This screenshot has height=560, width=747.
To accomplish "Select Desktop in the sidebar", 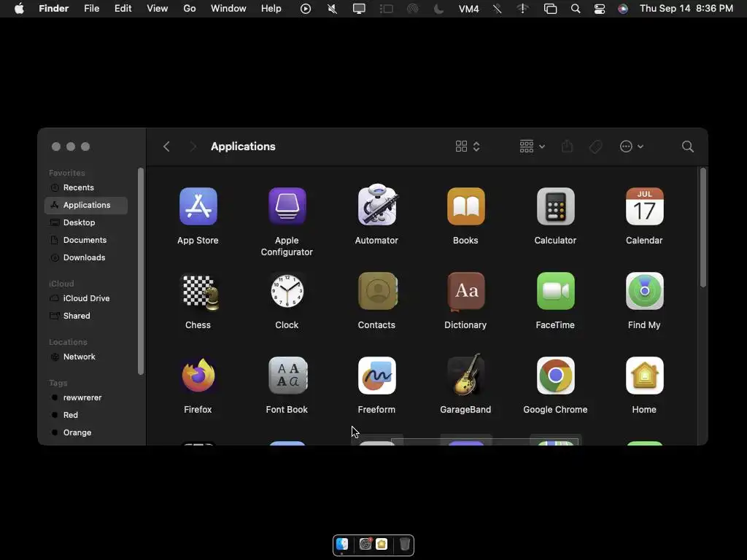I will 86,222.
